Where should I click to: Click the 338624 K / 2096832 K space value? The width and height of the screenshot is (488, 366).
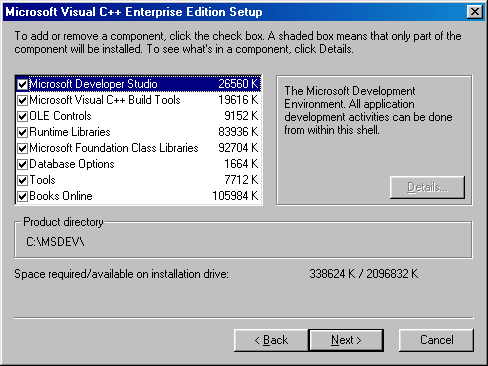pyautogui.click(x=364, y=274)
